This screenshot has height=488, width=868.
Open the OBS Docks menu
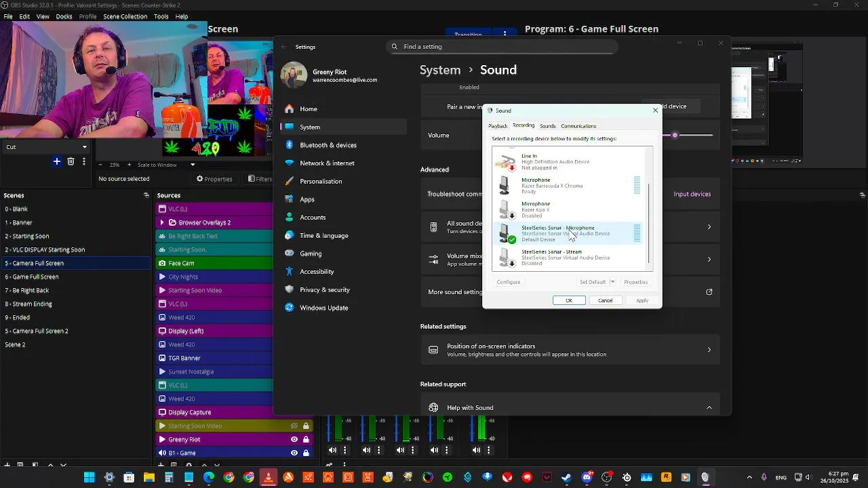[x=64, y=16]
